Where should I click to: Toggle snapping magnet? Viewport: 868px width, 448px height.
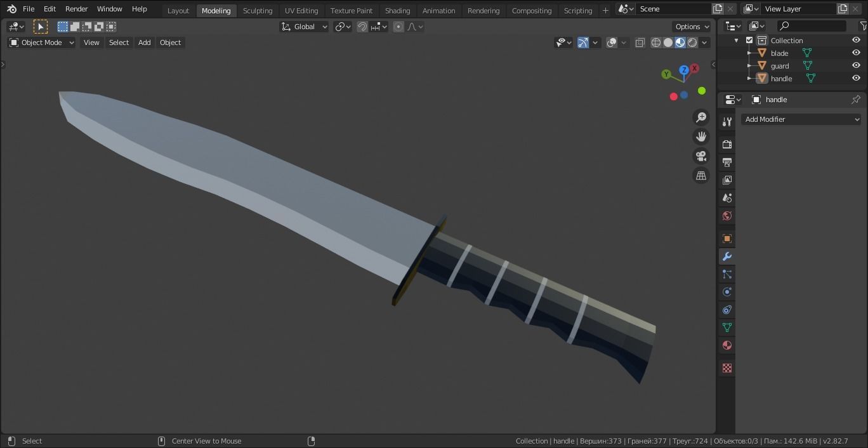click(x=362, y=27)
